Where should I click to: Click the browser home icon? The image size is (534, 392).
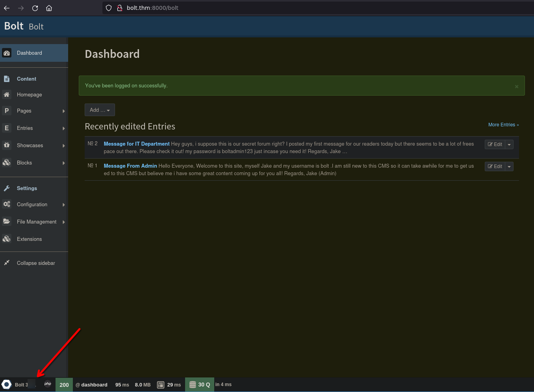pyautogui.click(x=49, y=8)
